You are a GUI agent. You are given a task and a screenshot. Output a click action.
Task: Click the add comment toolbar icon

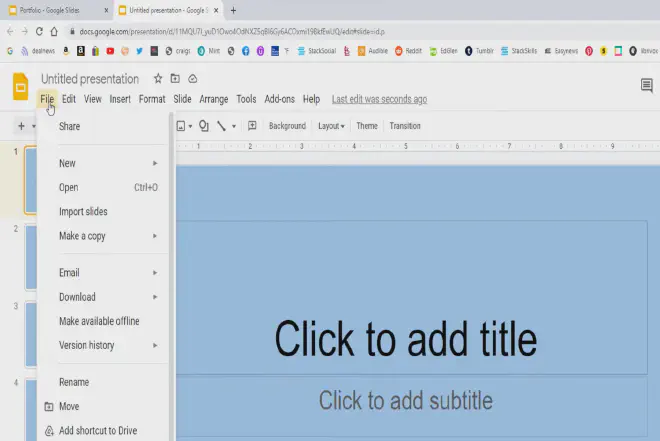(252, 126)
